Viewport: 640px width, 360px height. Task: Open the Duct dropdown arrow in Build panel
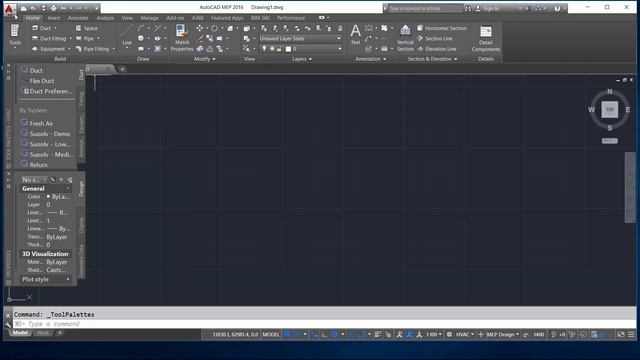click(55, 28)
